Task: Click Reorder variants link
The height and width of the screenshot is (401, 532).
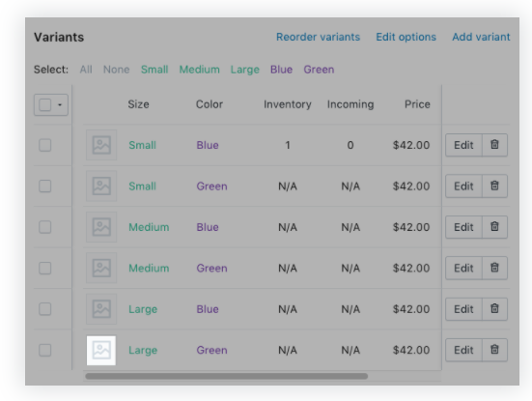Action: (x=318, y=37)
